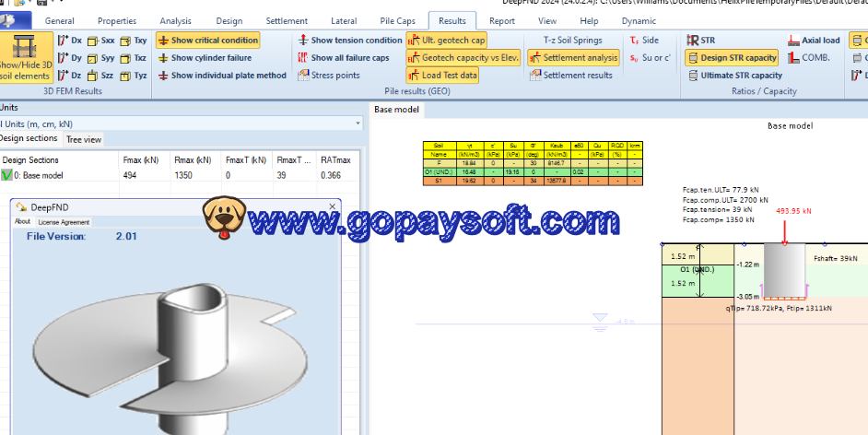This screenshot has height=435, width=868.
Task: Click the 493.95 kN load label
Action: [793, 211]
